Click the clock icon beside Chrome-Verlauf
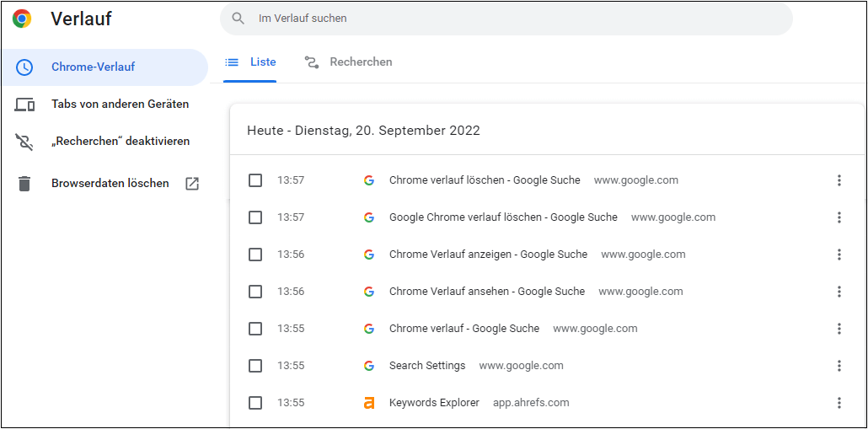 click(24, 67)
